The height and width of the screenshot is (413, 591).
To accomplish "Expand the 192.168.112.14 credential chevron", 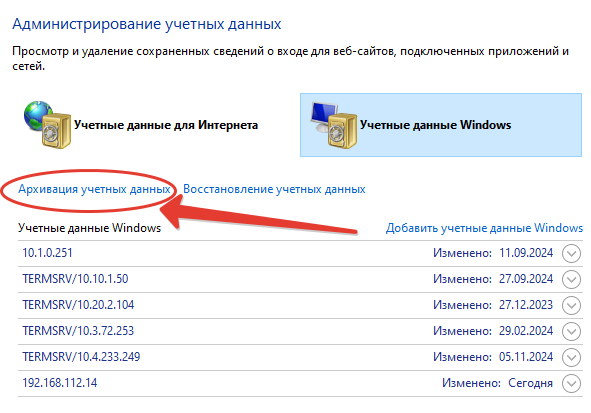I will tap(571, 383).
